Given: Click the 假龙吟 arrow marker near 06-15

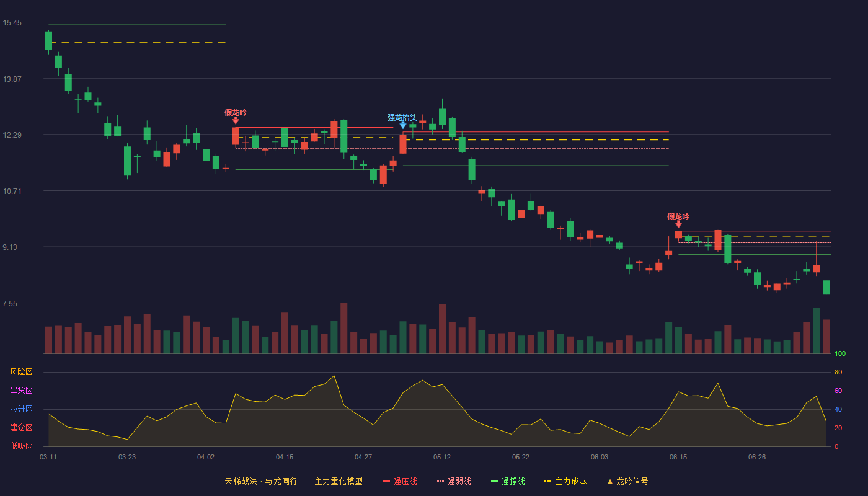Looking at the screenshot, I should 678,224.
